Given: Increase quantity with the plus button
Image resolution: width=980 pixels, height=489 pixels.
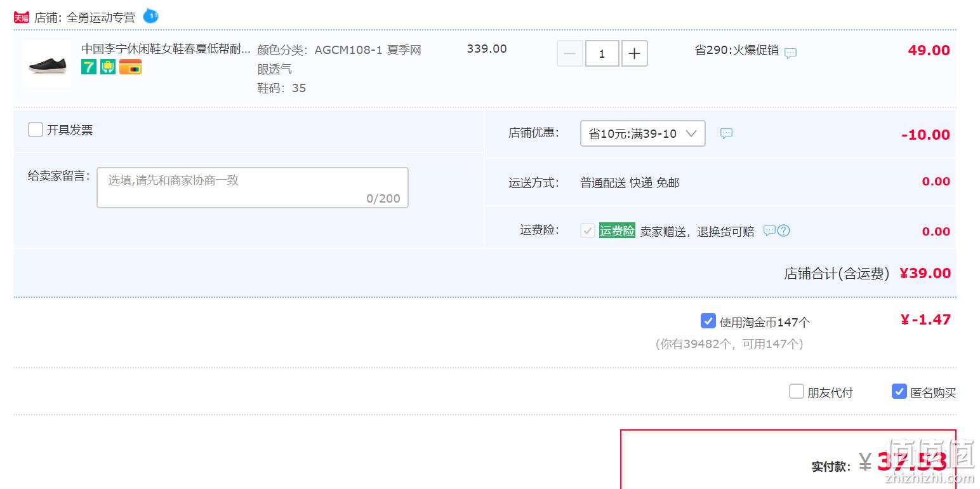Looking at the screenshot, I should point(635,53).
